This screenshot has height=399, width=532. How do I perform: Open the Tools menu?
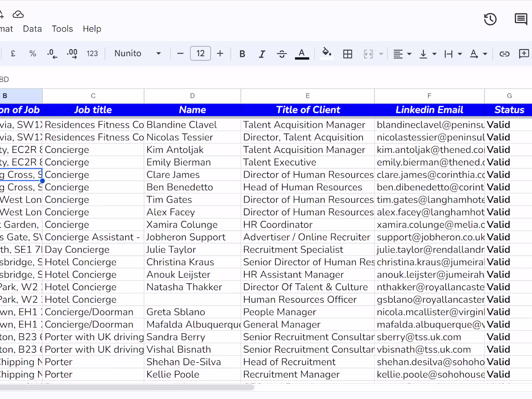[62, 29]
